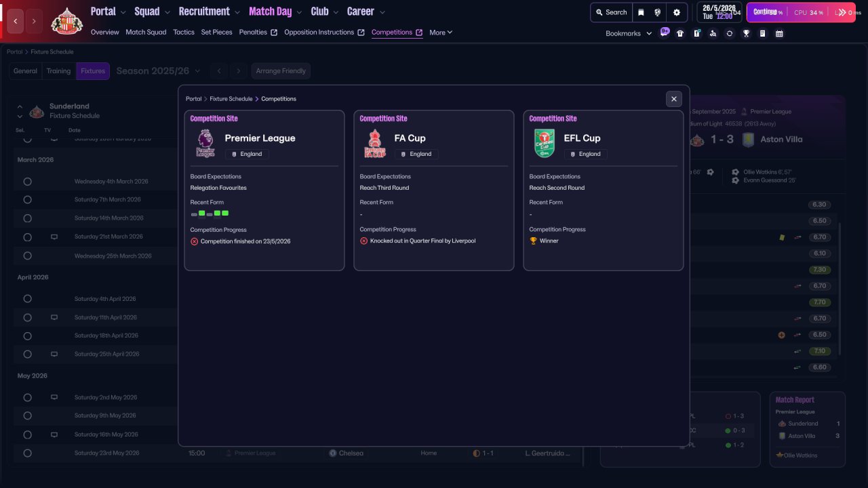Switch to the Training tab
868x488 pixels.
[58, 71]
